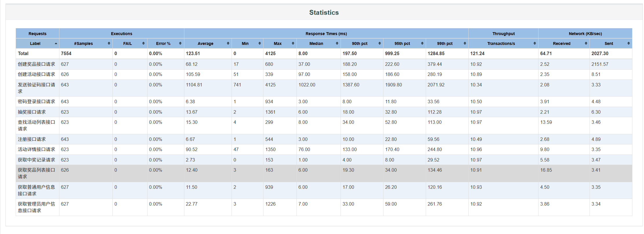The image size is (644, 234).
Task: Click the FAIL column sort arrows icon
Action: [143, 43]
